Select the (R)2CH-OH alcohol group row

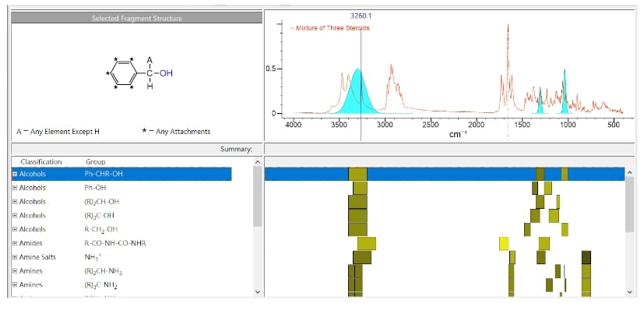coord(101,202)
